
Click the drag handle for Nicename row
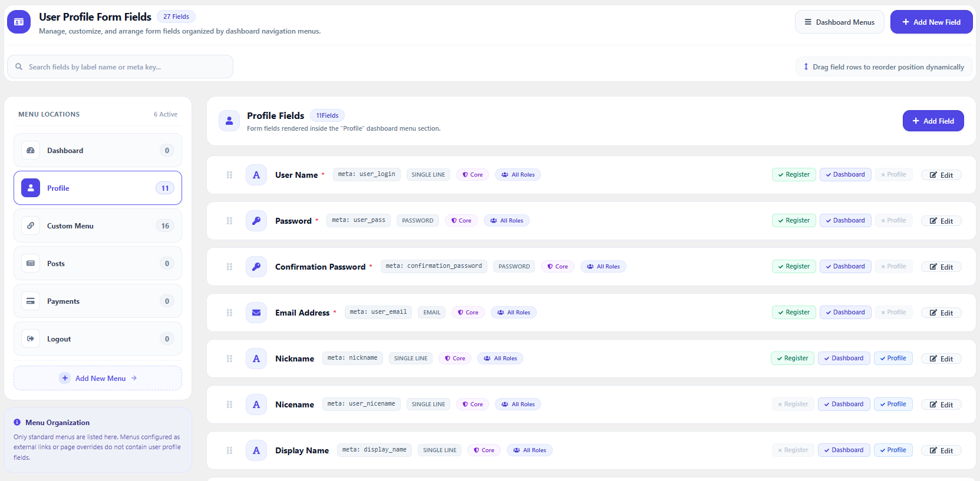coord(229,404)
